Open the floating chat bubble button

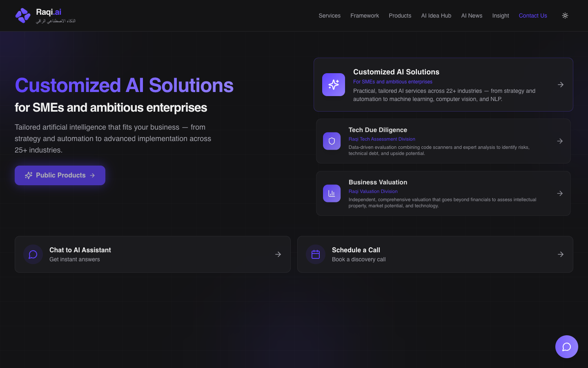[x=567, y=347]
